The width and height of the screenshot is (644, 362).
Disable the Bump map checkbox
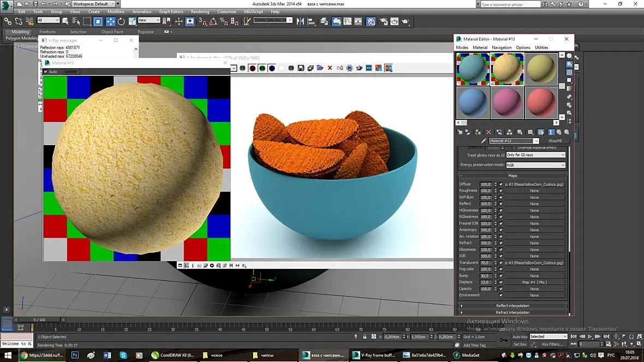click(501, 276)
